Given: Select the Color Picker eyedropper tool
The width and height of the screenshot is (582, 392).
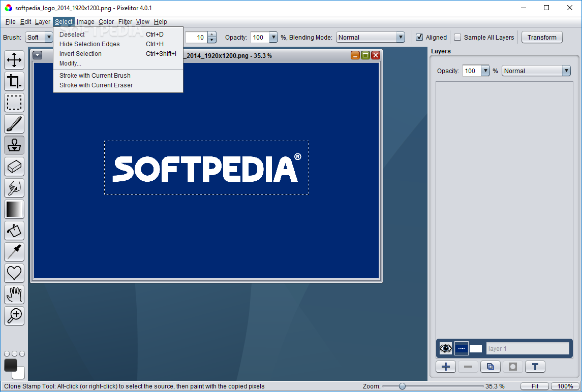Looking at the screenshot, I should [x=14, y=252].
